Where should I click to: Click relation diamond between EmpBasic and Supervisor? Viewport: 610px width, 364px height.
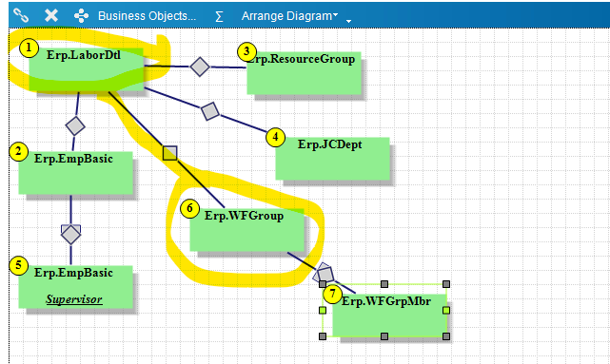[70, 235]
